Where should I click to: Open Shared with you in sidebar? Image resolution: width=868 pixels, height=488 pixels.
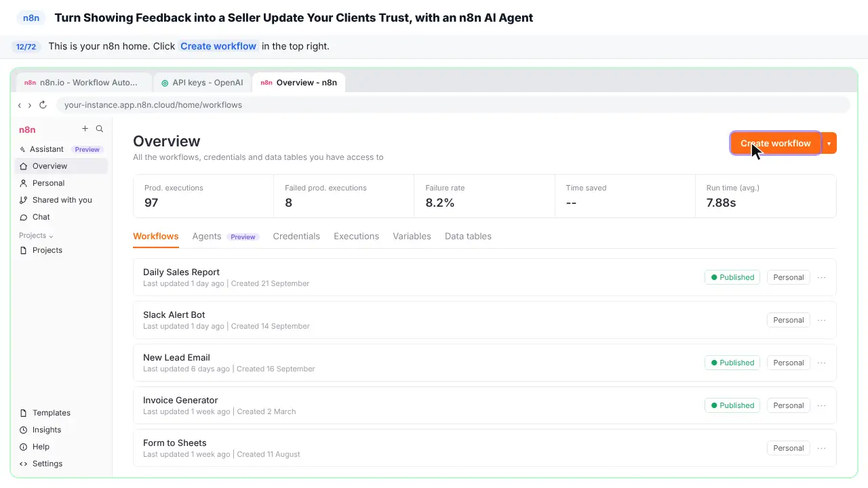62,200
